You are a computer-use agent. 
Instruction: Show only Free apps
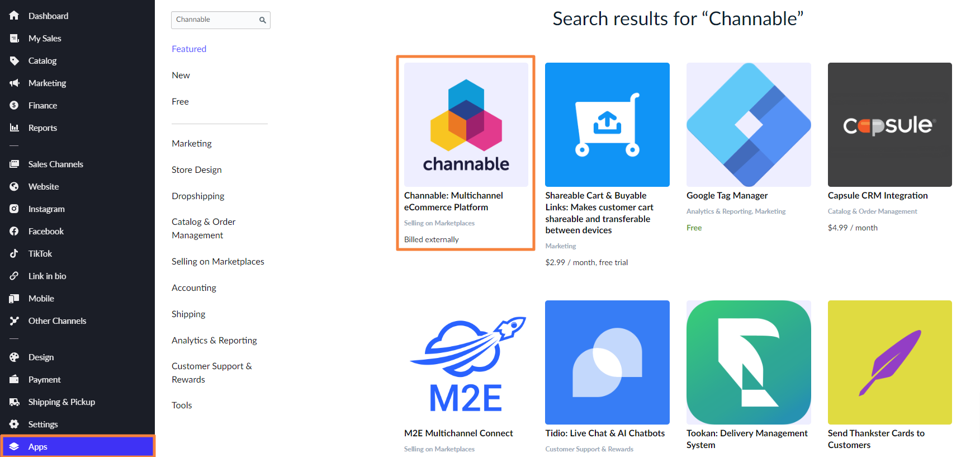[180, 102]
